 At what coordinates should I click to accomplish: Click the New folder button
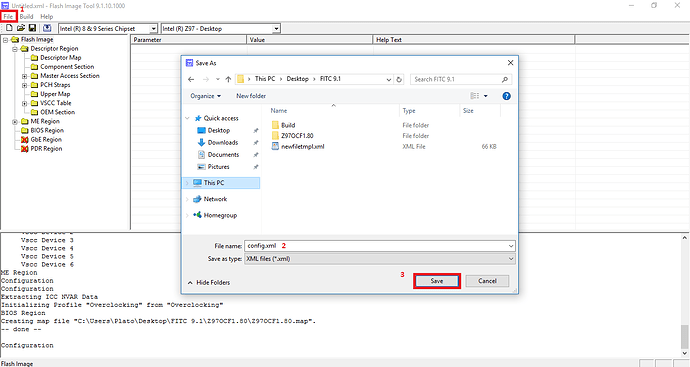click(251, 96)
